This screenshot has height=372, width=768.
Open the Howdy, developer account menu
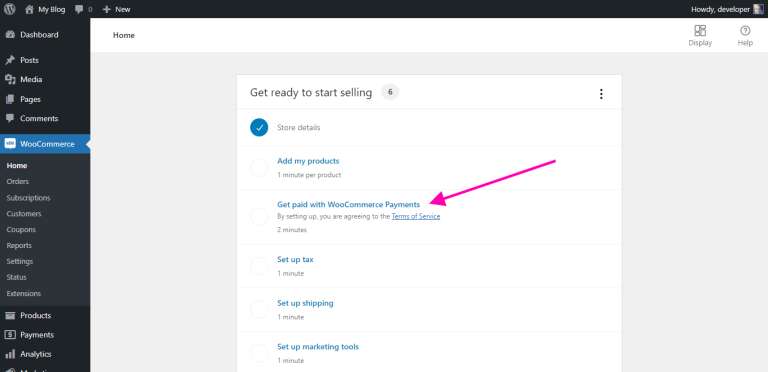click(x=720, y=9)
